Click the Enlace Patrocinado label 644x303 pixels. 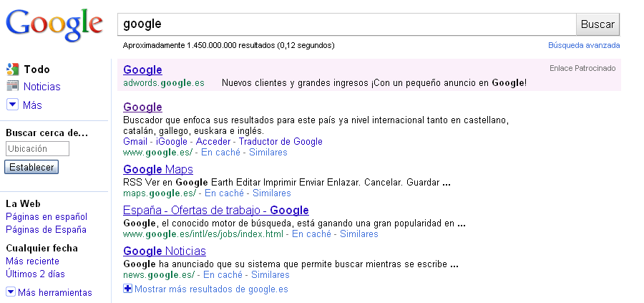(582, 68)
